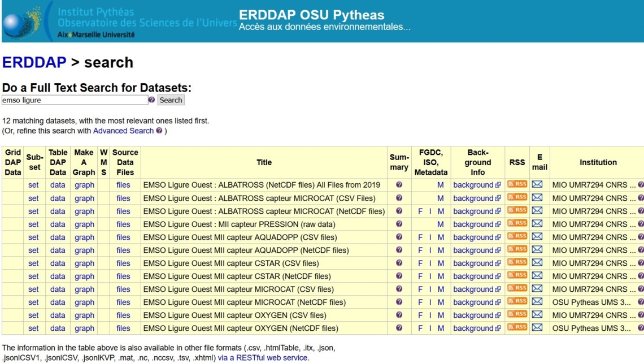The width and height of the screenshot is (644, 363).
Task: Open RSS feed for ALBATROSS MICROCAT (NetCDF files)
Action: click(517, 210)
